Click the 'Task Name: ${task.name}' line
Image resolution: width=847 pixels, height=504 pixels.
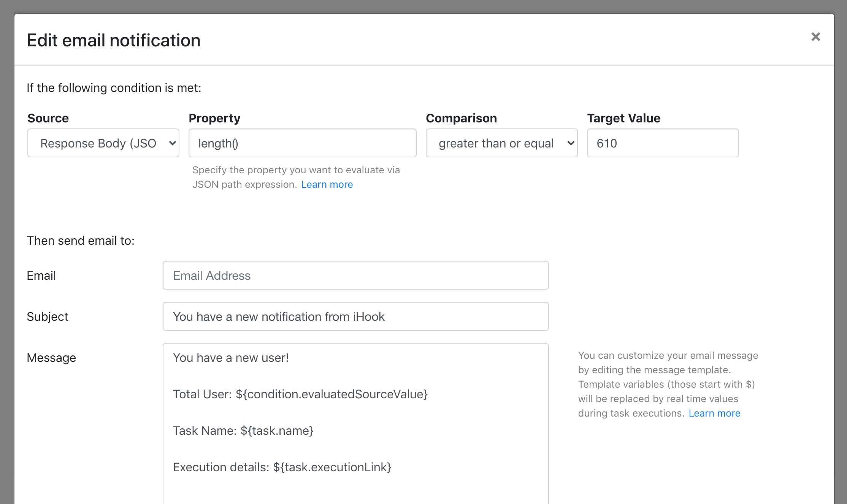click(x=243, y=431)
